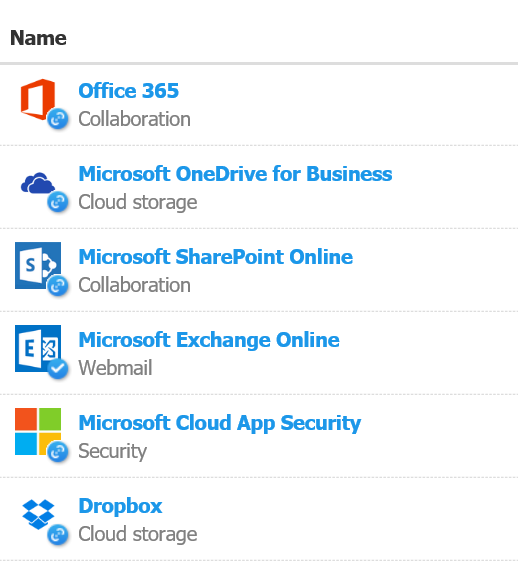Click the Dropbox app logo
The height and width of the screenshot is (582, 518).
[x=38, y=514]
